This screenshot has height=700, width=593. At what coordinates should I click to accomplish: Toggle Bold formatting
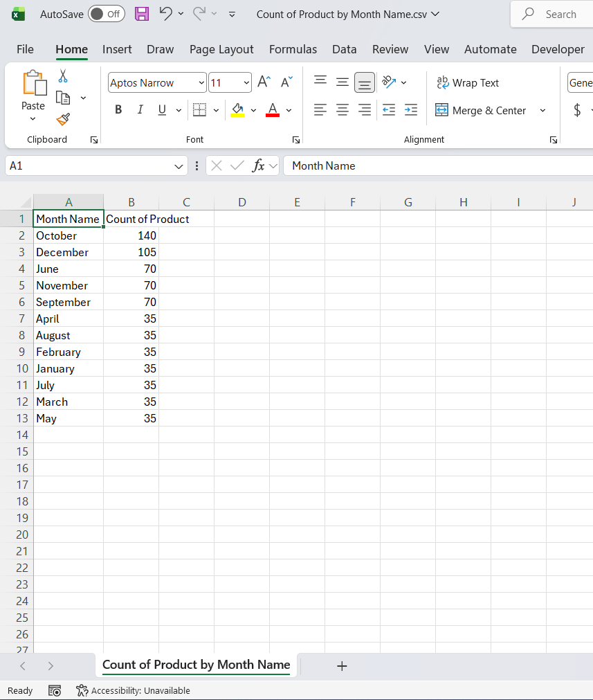tap(118, 110)
